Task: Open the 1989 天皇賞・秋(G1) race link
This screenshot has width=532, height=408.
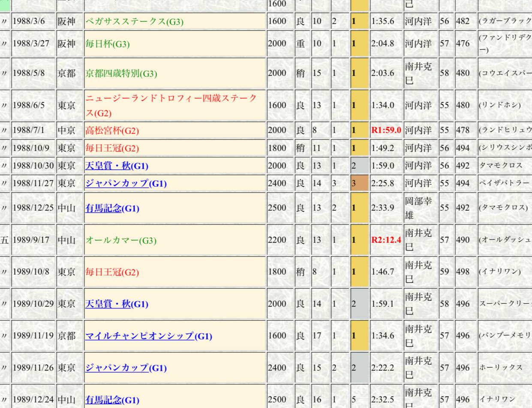Action: (117, 304)
